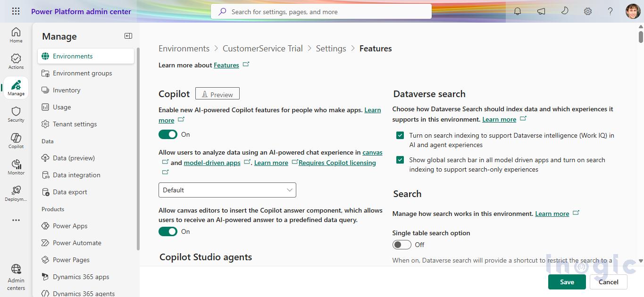Enable Single table search option toggle
Screen dimensions: 644x297
tap(402, 245)
